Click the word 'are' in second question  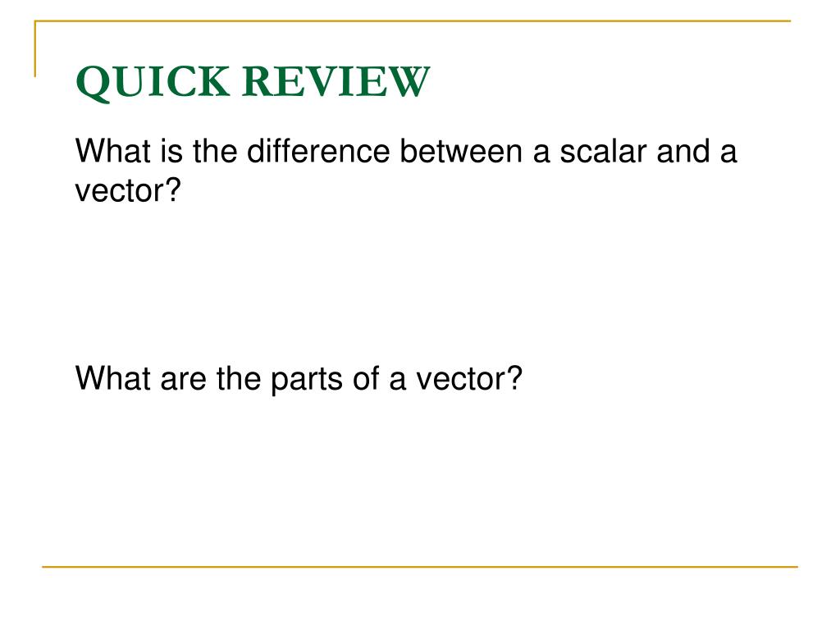183,381
